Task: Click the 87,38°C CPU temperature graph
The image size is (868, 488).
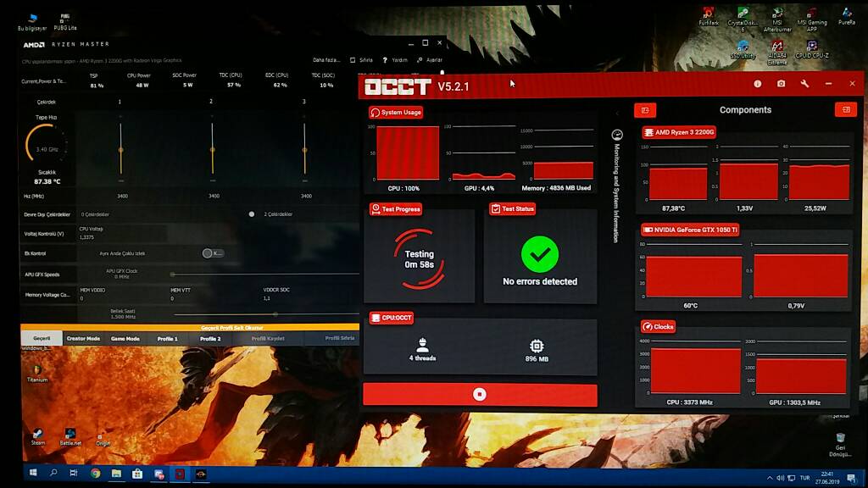Action: coord(678,173)
